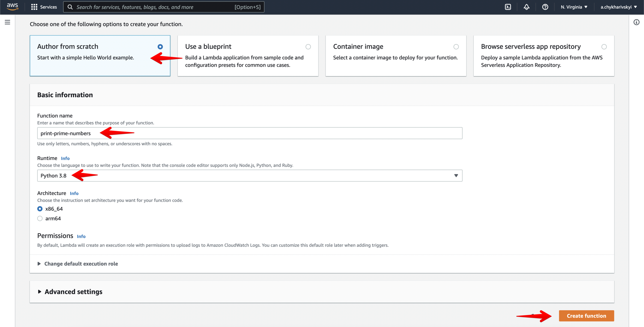
Task: Launch the CloudShell terminal icon
Action: (508, 7)
